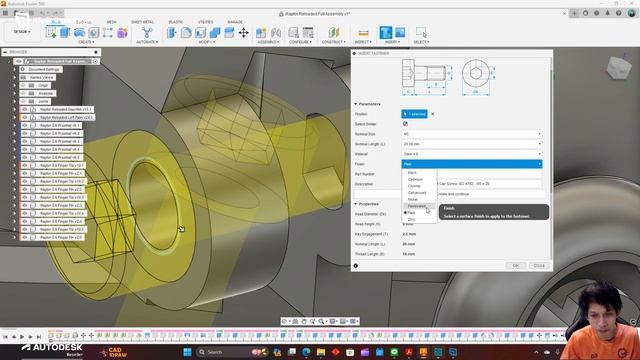Switch to the Mesh tab
640x360 pixels.
tap(111, 22)
